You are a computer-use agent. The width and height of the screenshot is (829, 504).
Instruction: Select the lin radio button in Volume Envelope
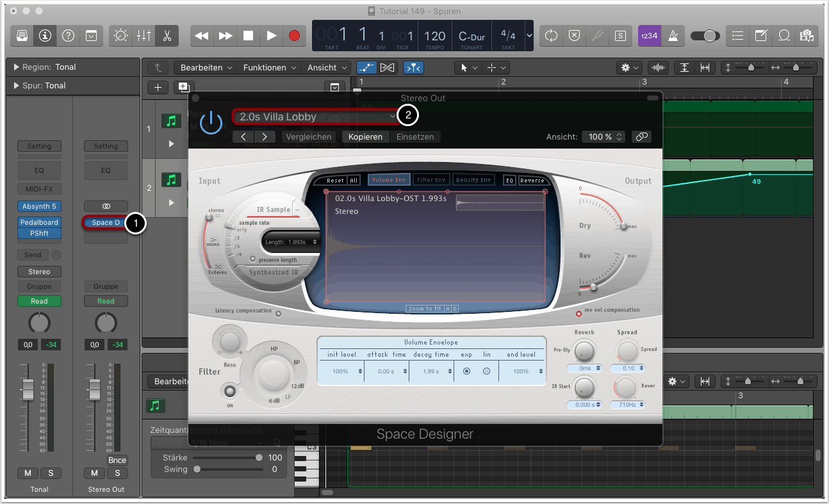tap(486, 371)
